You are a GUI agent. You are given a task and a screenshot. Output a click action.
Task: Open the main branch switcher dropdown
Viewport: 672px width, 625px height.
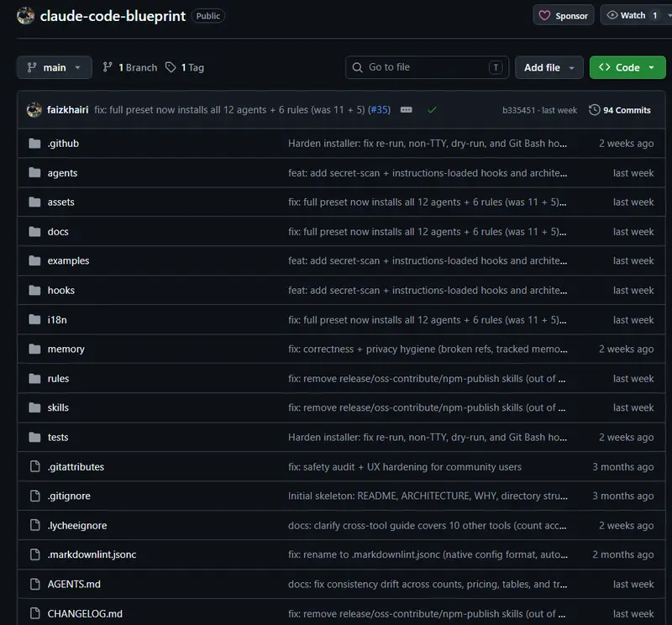[55, 67]
